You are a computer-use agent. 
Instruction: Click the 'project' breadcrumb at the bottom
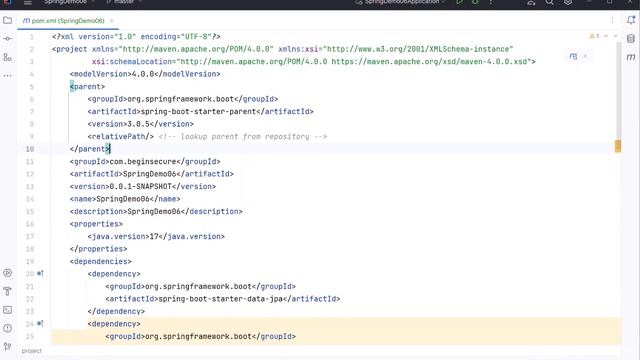pyautogui.click(x=32, y=351)
